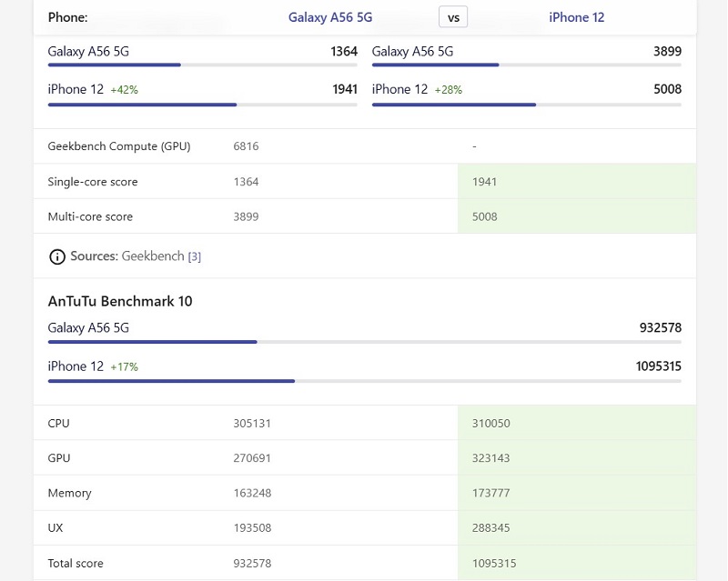Click the Multi-core score row label

point(90,216)
